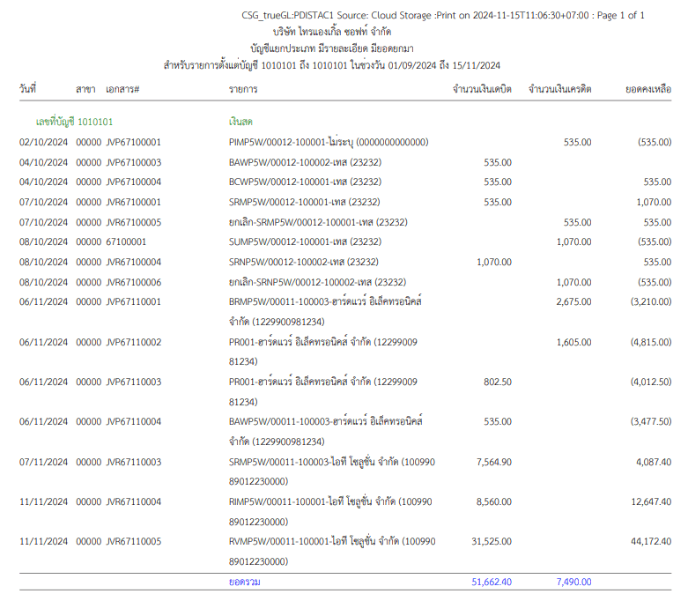Screen dimensions: 688x616
Task: Click document number JVR67110003
Action: pyautogui.click(x=133, y=462)
